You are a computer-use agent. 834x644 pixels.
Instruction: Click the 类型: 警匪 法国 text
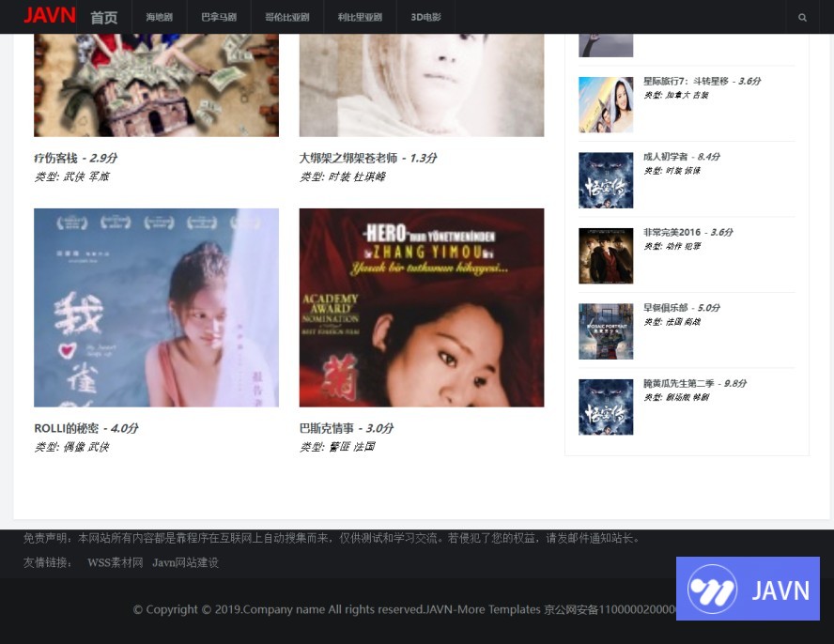point(337,447)
